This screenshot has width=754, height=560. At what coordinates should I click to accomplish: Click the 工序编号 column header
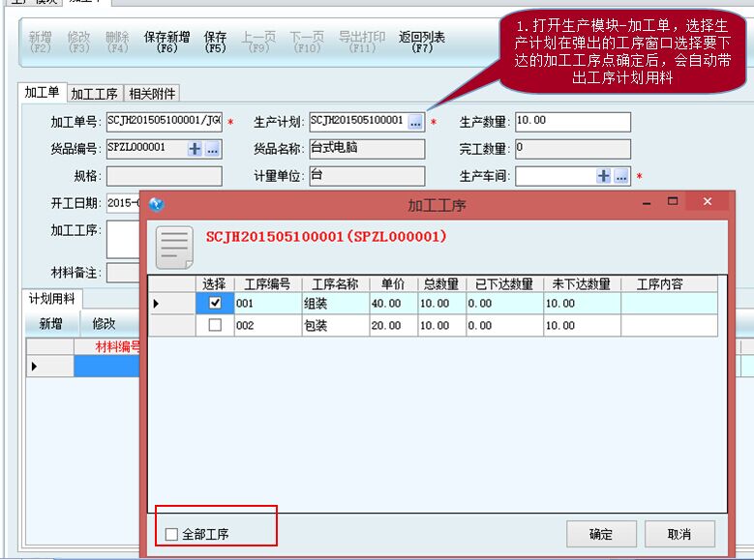(267, 283)
